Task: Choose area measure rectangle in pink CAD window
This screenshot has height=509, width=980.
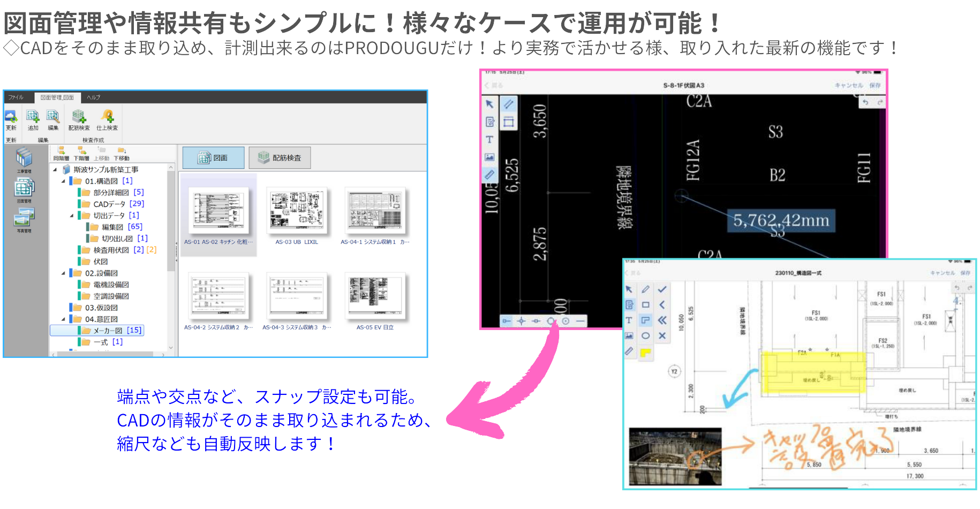Action: pyautogui.click(x=508, y=122)
